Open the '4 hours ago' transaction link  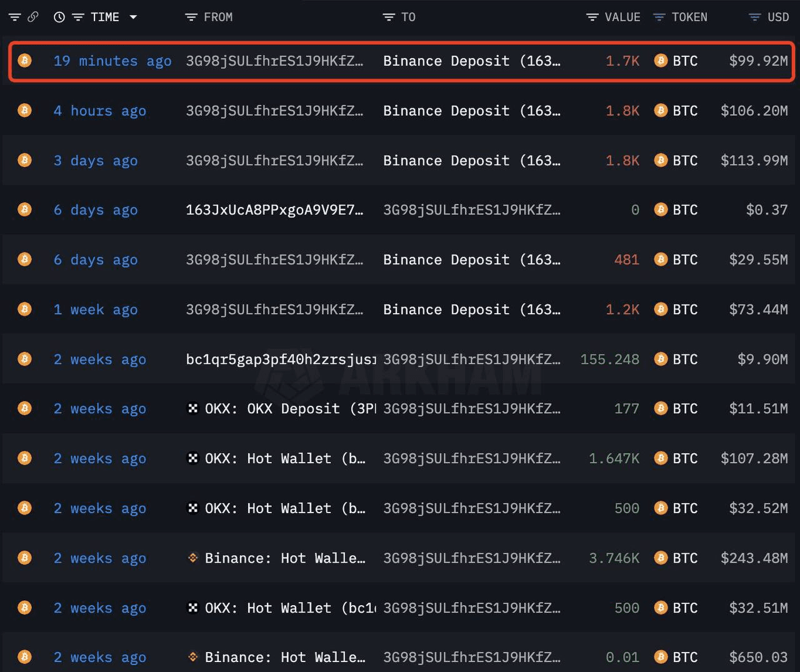(100, 111)
